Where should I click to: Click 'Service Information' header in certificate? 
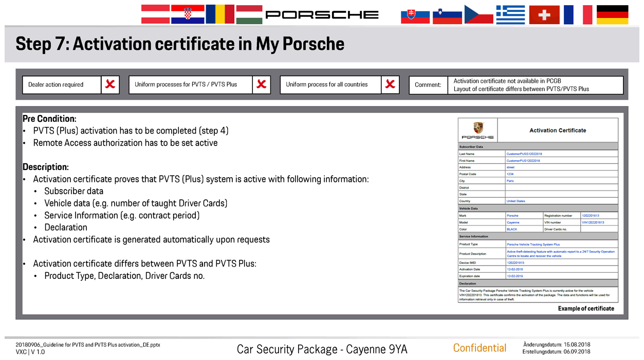pyautogui.click(x=474, y=236)
